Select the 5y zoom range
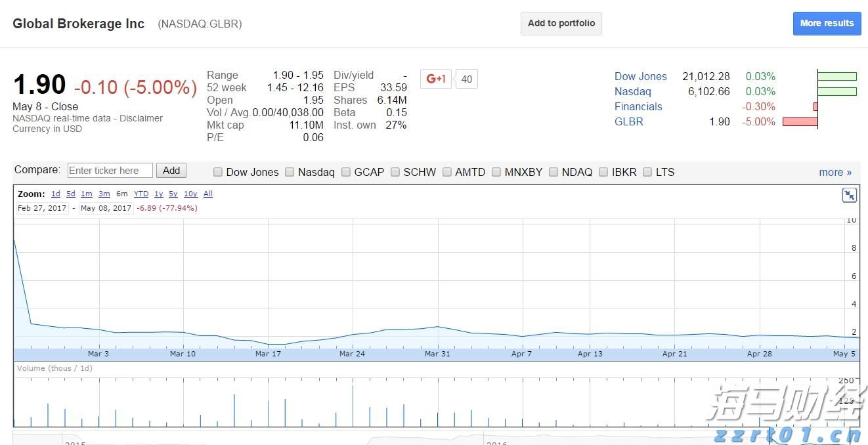 (x=173, y=194)
